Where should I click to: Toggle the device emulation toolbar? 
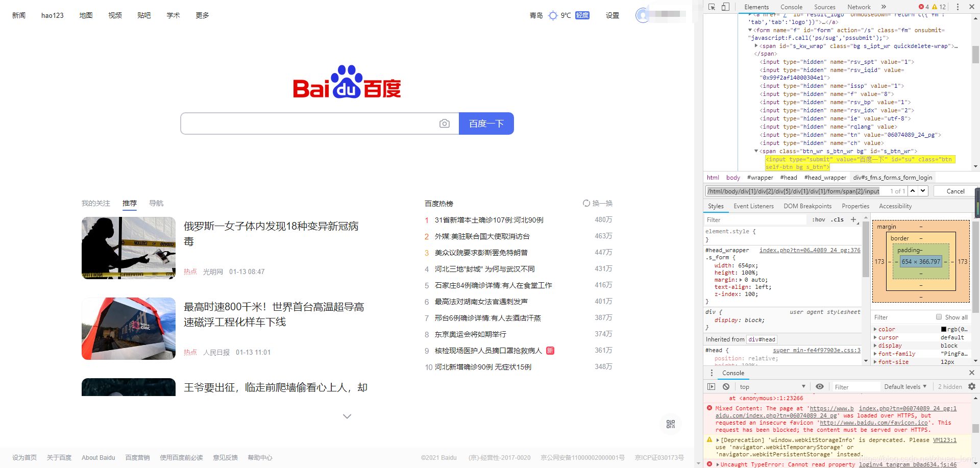click(x=725, y=7)
